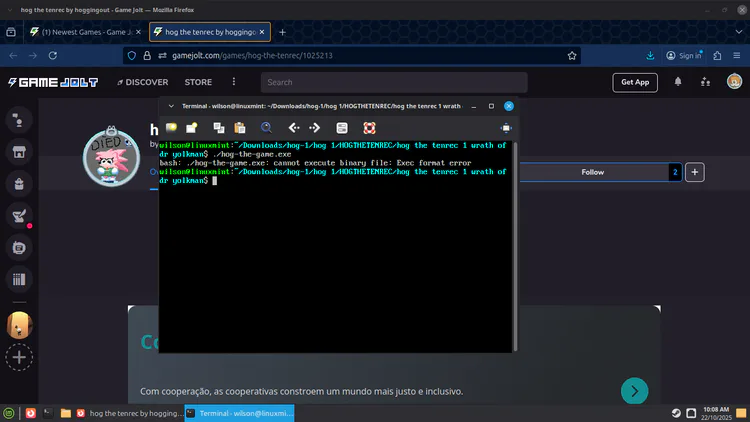Click the dashed add community plus button
The image size is (750, 422).
[x=19, y=357]
